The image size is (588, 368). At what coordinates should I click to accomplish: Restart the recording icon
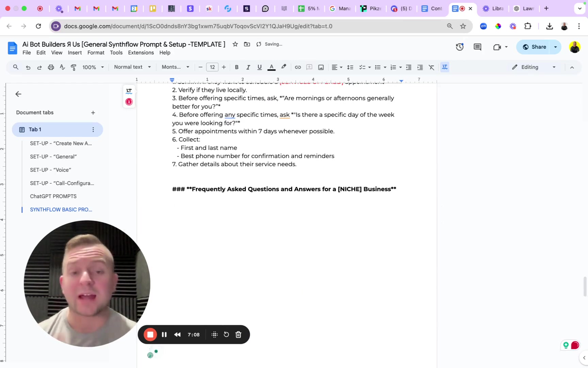226,335
